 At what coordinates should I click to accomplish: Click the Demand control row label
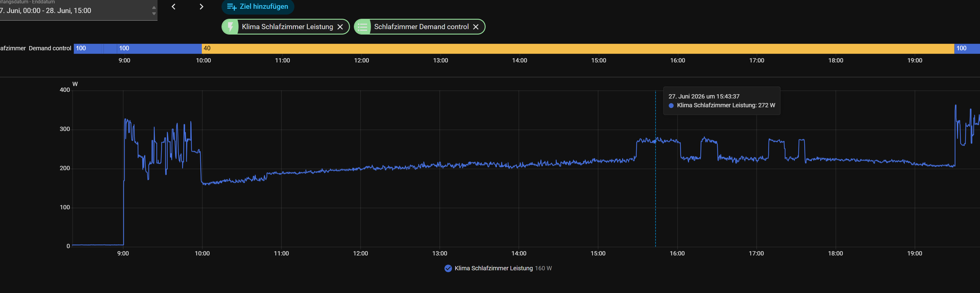tap(36, 48)
